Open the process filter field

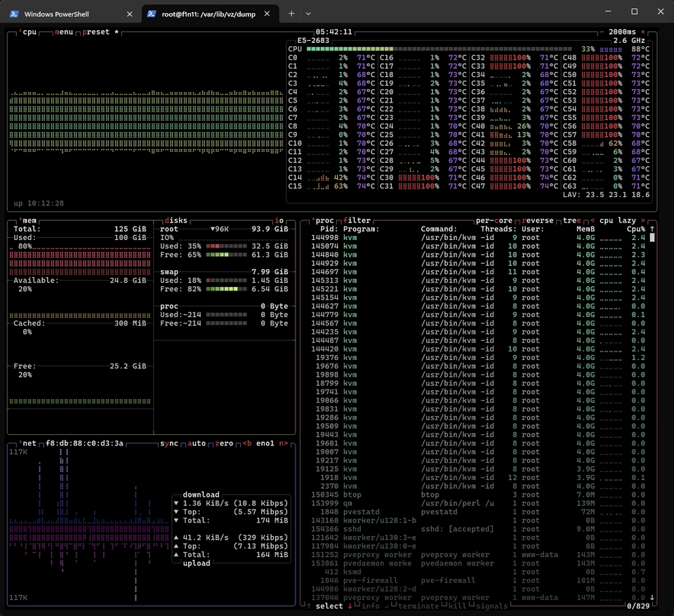pyautogui.click(x=357, y=221)
